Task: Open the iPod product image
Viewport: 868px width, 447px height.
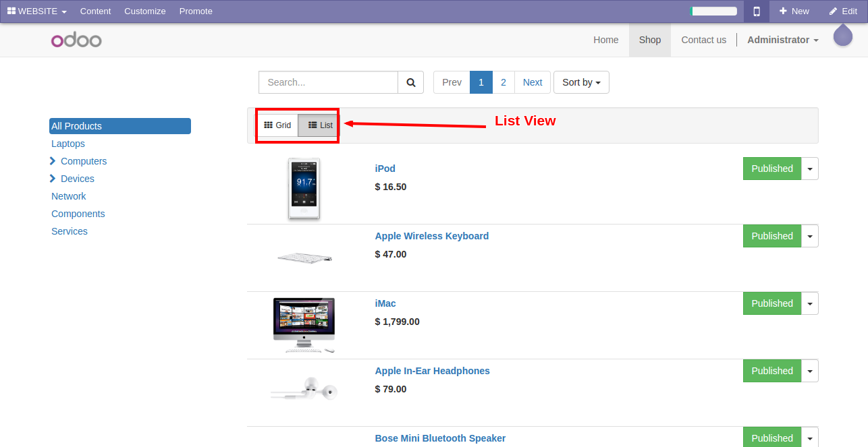Action: coord(304,189)
